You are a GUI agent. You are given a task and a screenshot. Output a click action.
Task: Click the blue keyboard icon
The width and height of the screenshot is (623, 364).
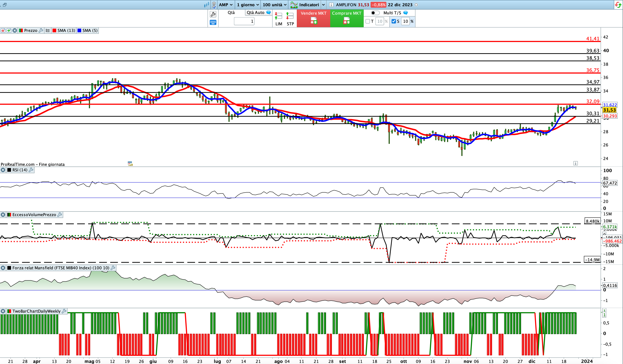point(213,22)
